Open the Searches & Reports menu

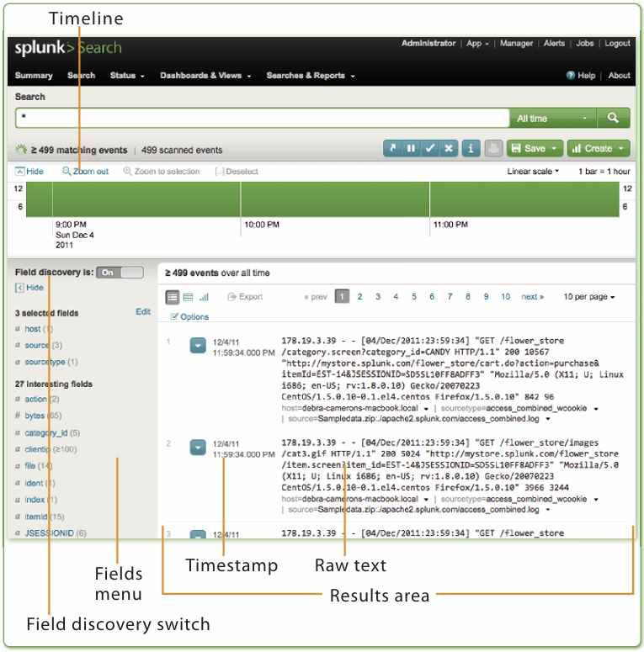pyautogui.click(x=310, y=76)
